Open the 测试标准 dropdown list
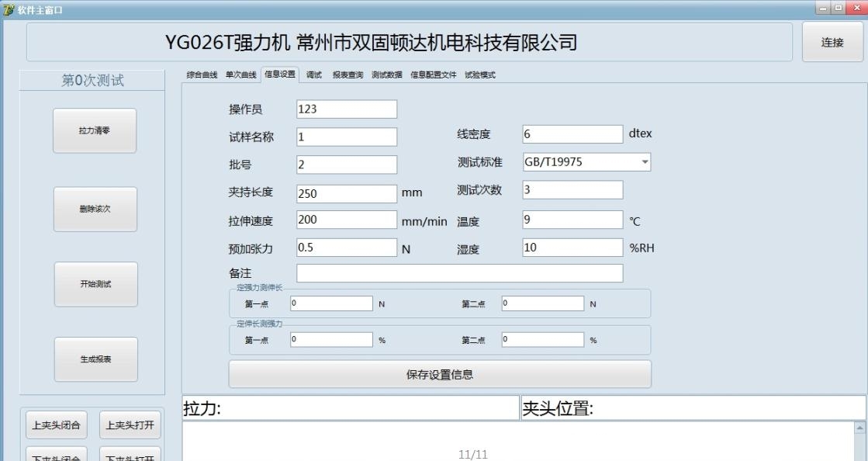 [x=645, y=162]
